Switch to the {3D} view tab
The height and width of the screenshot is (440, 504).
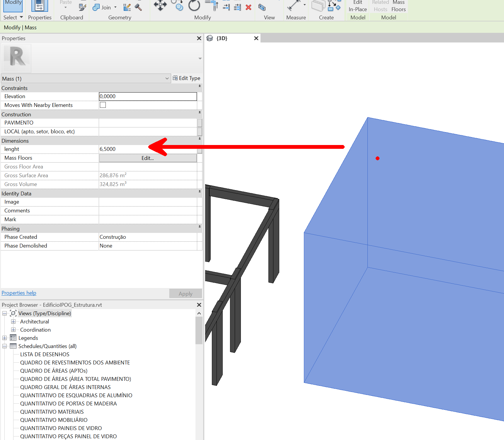point(222,38)
